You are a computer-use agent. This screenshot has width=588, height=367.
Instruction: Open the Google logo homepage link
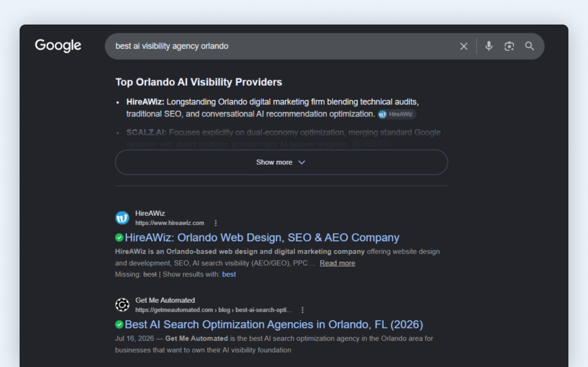pyautogui.click(x=58, y=46)
